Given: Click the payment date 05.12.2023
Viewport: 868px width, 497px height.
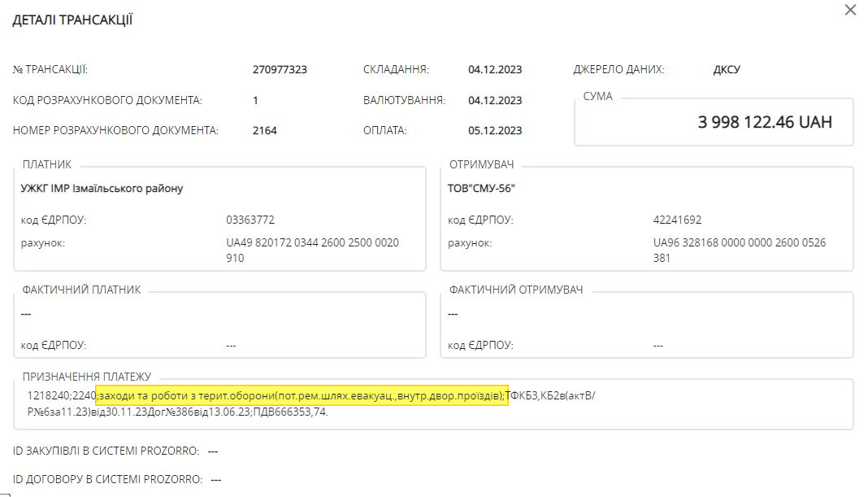Looking at the screenshot, I should (495, 130).
